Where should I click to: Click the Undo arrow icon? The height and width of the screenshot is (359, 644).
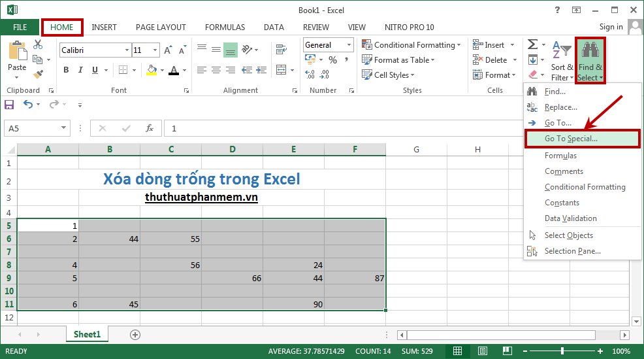click(28, 105)
